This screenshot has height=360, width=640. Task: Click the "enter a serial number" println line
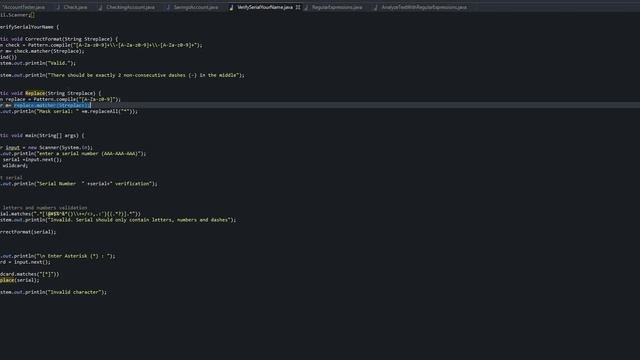tap(73, 154)
